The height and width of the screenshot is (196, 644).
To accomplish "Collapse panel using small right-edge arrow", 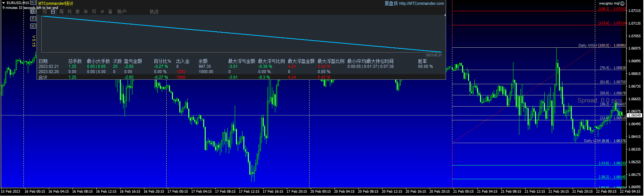I will click(445, 15).
